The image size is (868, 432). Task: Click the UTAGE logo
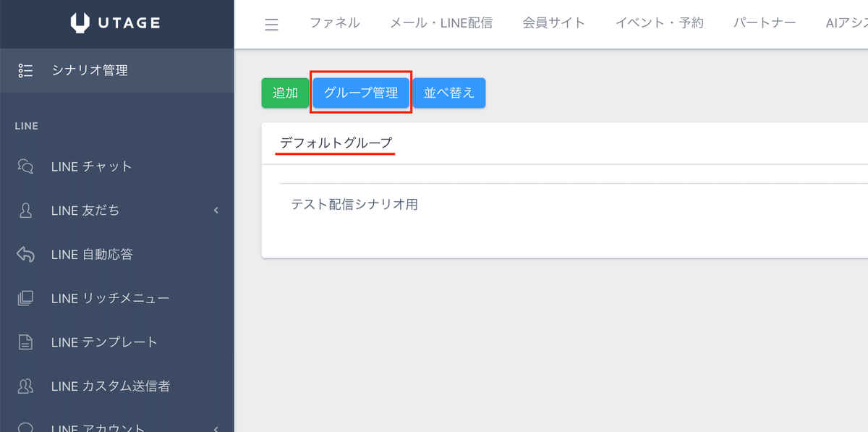pyautogui.click(x=116, y=22)
